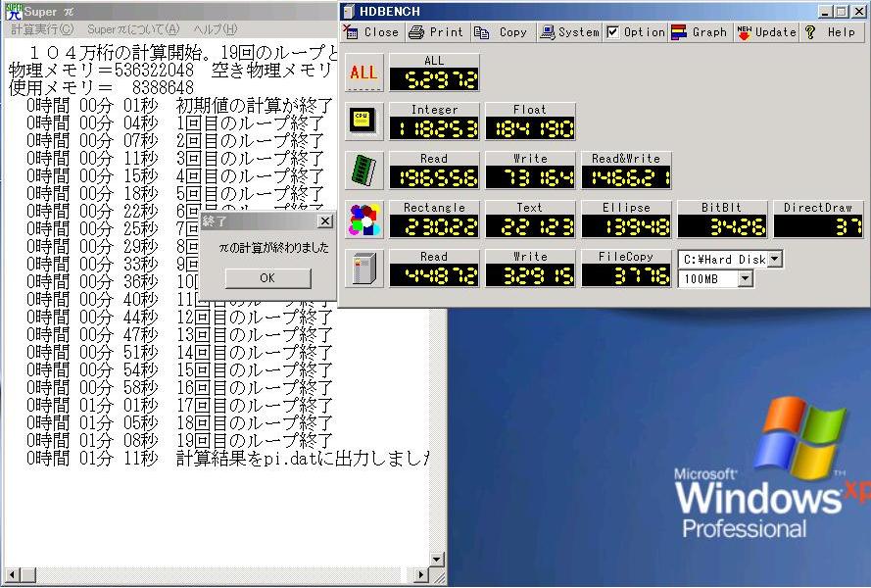Click the 1回目のループ終了 line
The height and width of the screenshot is (588, 871).
point(175,122)
